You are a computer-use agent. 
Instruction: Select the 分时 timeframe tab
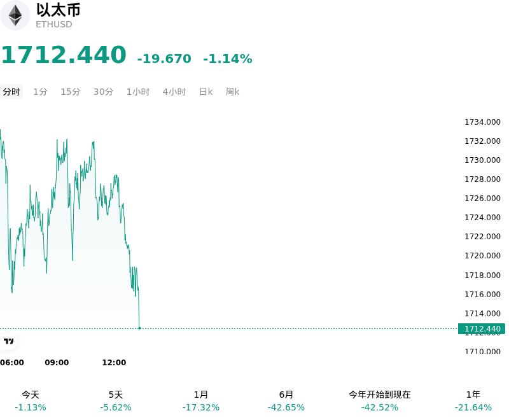click(x=11, y=92)
